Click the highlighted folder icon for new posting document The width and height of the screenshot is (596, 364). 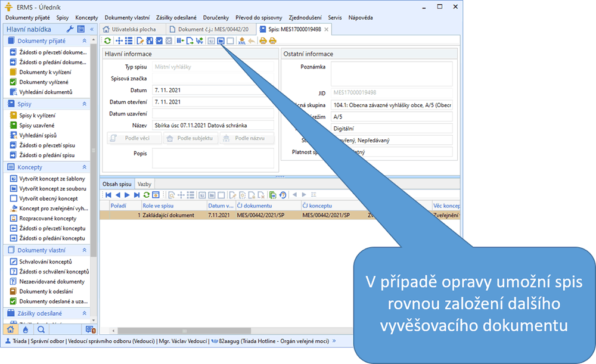pyautogui.click(x=221, y=41)
